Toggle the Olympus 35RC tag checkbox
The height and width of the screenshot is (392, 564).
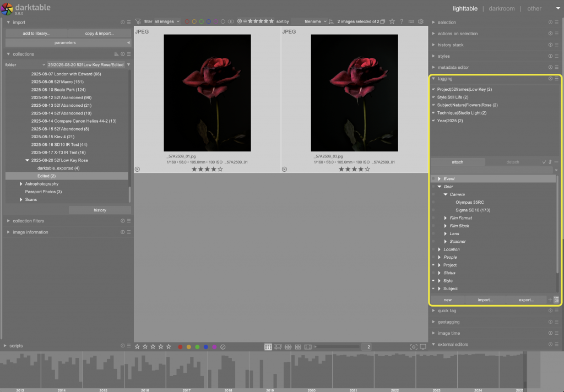[433, 203]
